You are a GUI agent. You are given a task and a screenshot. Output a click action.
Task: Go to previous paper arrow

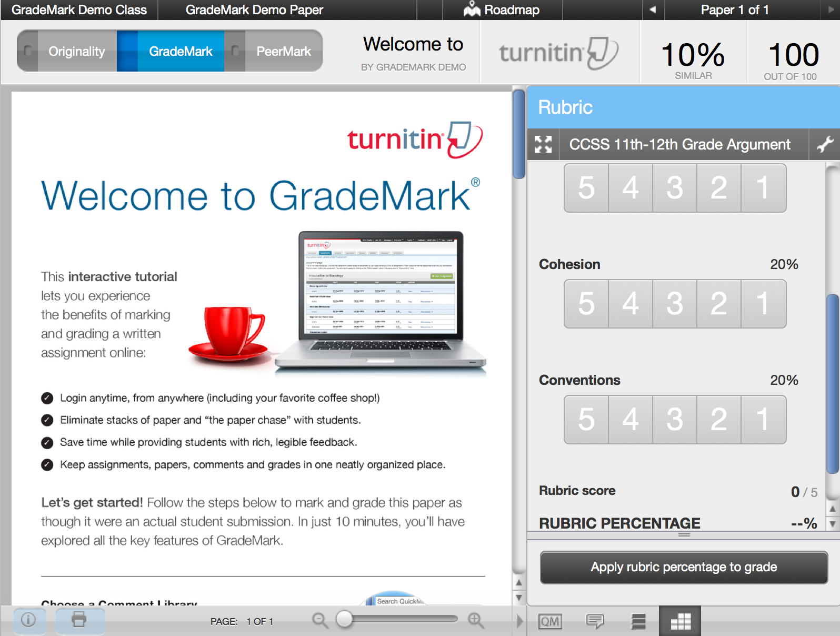pyautogui.click(x=653, y=9)
